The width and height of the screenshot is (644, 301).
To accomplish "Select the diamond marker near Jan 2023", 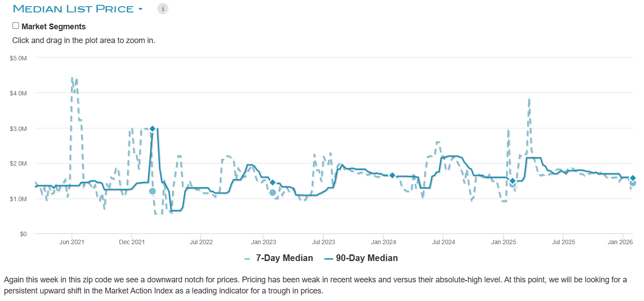I will (x=273, y=182).
